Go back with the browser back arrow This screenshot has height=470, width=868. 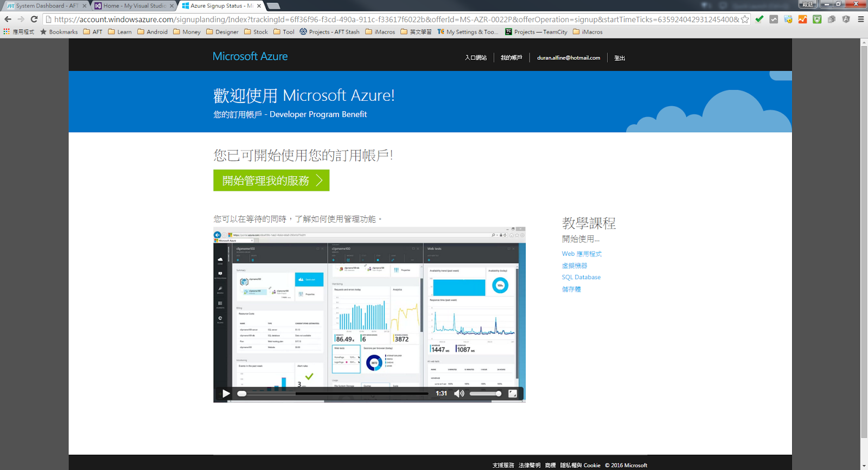click(8, 19)
